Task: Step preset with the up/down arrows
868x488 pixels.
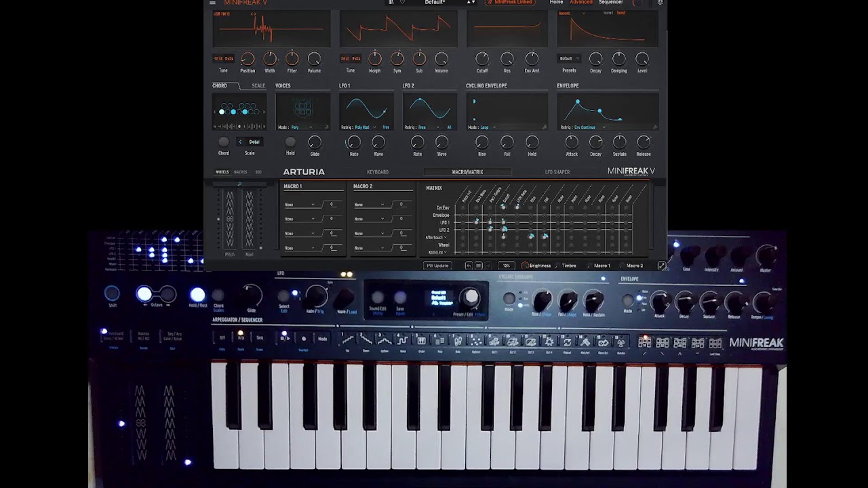Action: pyautogui.click(x=471, y=3)
